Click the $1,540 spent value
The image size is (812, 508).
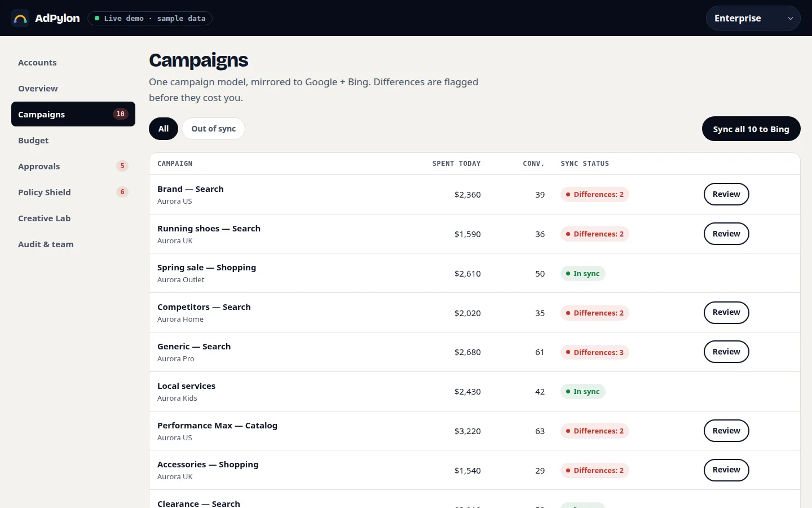click(x=467, y=471)
